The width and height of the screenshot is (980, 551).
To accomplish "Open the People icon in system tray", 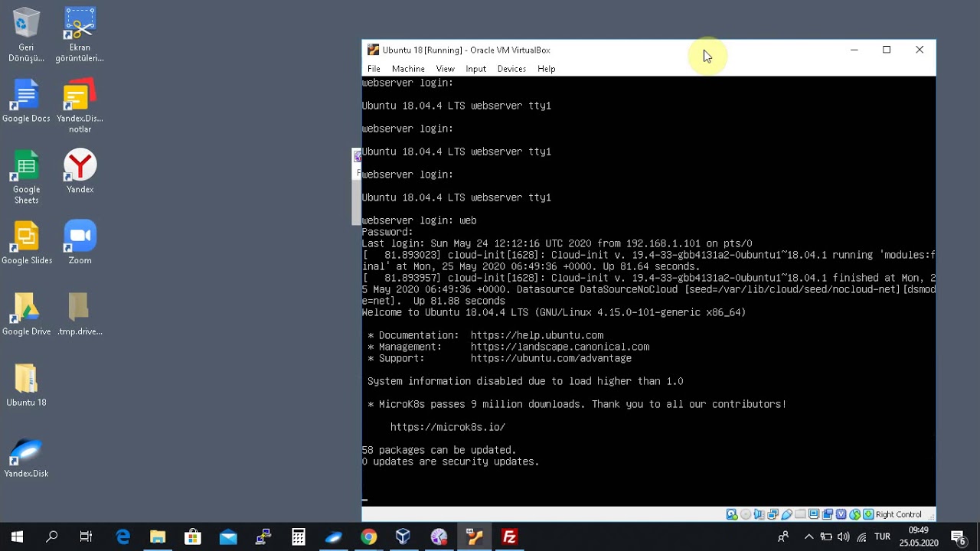I will coord(783,537).
